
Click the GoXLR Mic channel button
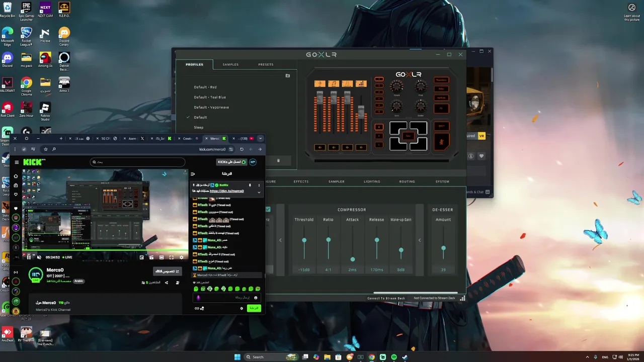(x=320, y=83)
